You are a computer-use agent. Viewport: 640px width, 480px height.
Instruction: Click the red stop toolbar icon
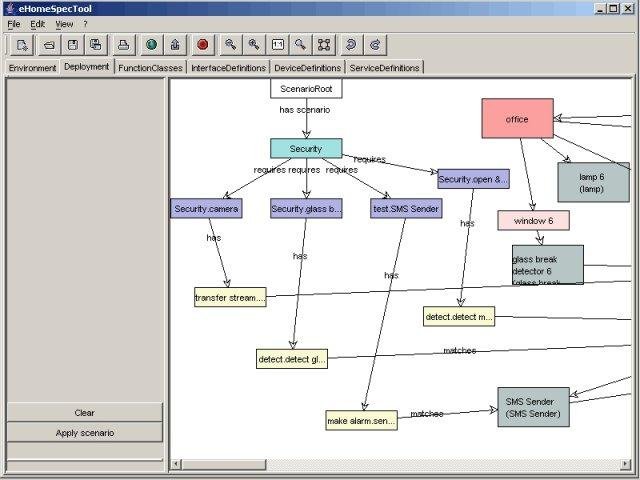coord(202,44)
